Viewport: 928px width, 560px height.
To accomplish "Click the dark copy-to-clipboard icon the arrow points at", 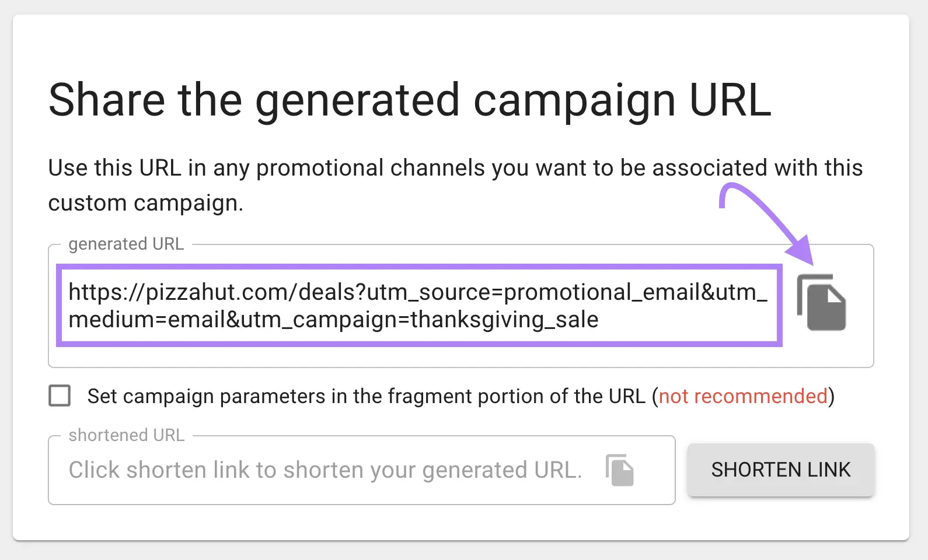I will (821, 303).
